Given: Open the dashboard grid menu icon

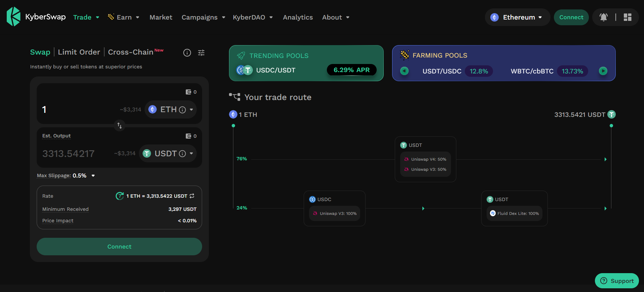Looking at the screenshot, I should pos(628,17).
